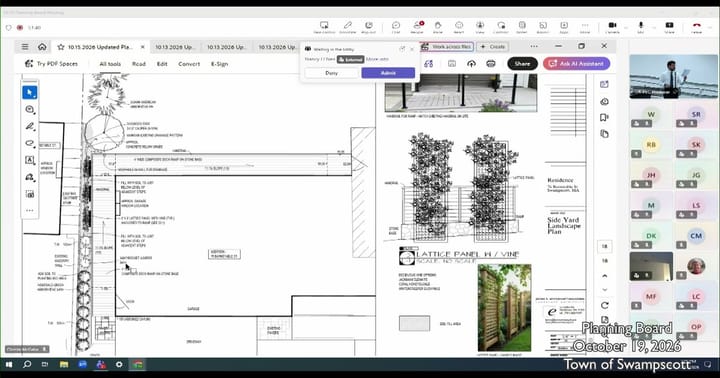The image size is (720, 378).
Task: Click the Acrobat Home icon
Action: point(42,47)
